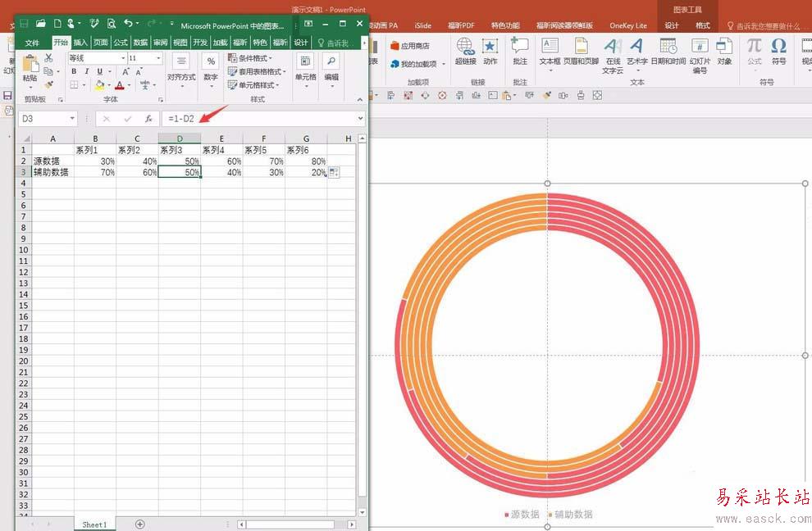Switch to the 插入 tab in Excel
This screenshot has width=812, height=531.
(80, 43)
